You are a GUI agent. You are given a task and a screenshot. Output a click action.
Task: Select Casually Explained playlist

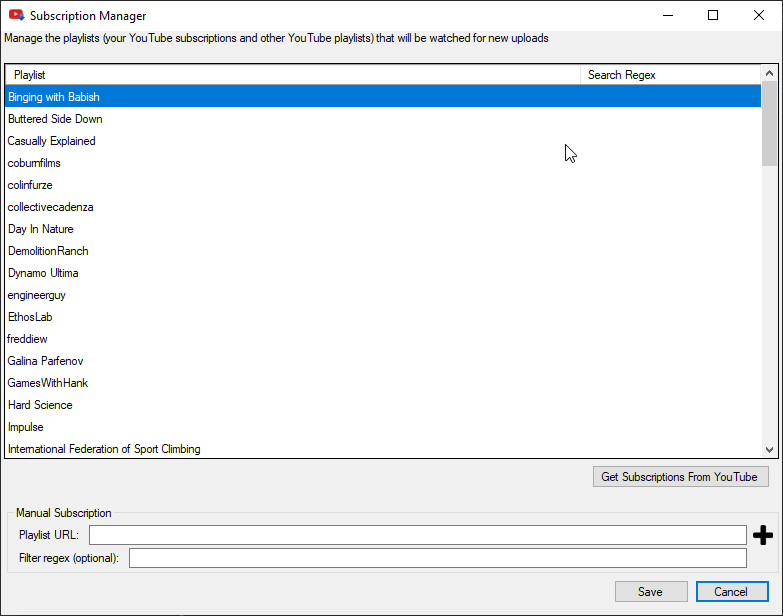pos(383,141)
